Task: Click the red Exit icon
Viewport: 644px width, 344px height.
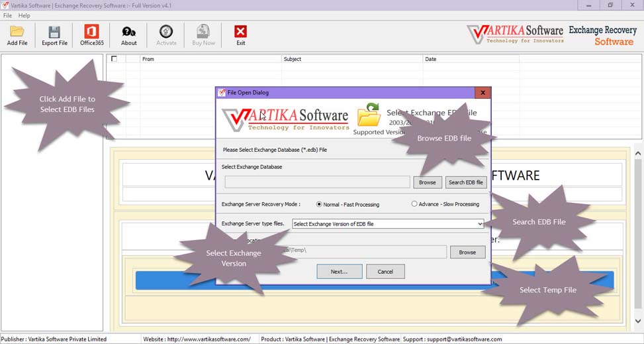Action: point(241,35)
